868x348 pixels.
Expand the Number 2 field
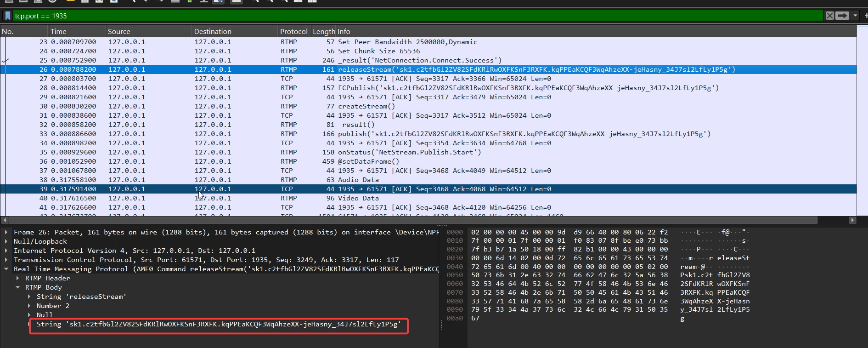point(29,306)
